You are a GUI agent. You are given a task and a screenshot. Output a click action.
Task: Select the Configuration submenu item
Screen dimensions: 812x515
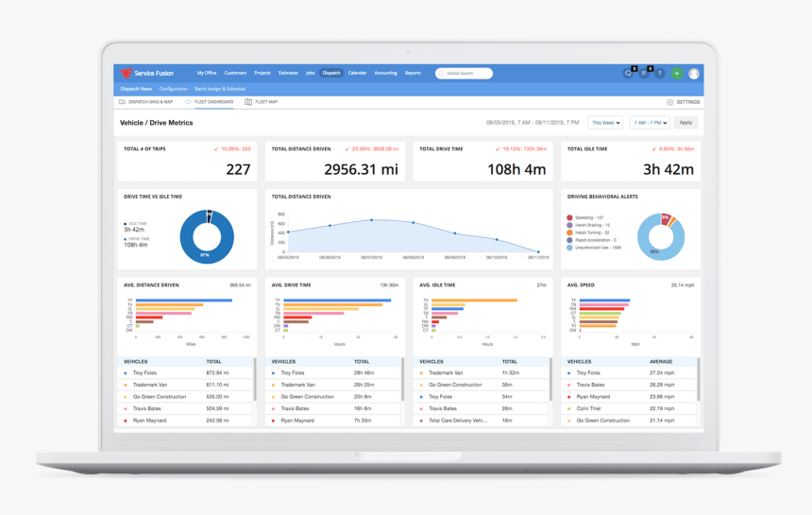(174, 89)
